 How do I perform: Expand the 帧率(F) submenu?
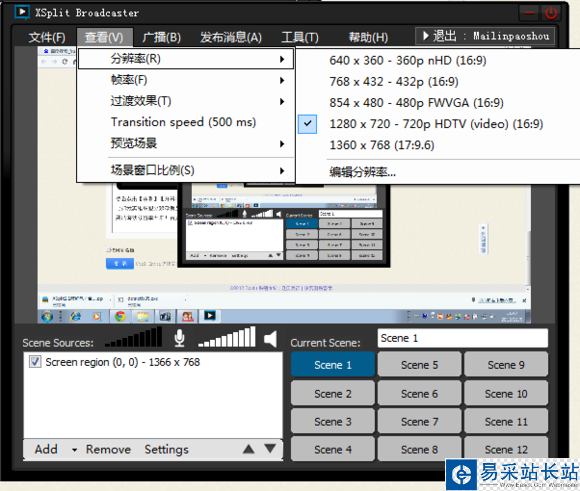[x=186, y=80]
